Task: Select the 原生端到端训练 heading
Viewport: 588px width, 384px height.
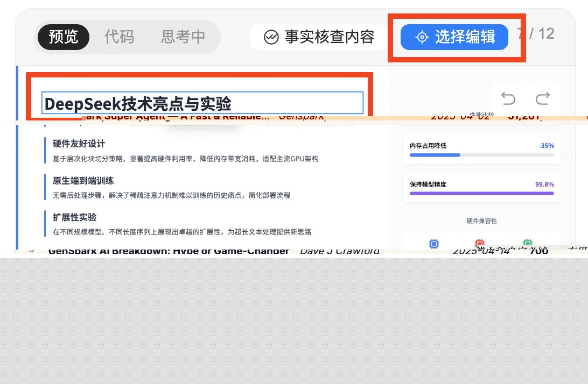Action: click(x=83, y=181)
